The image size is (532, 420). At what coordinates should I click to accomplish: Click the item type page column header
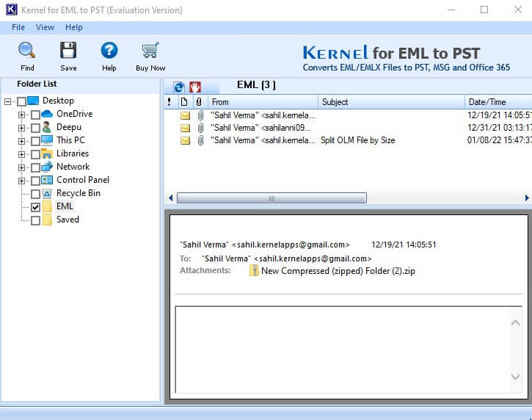184,101
